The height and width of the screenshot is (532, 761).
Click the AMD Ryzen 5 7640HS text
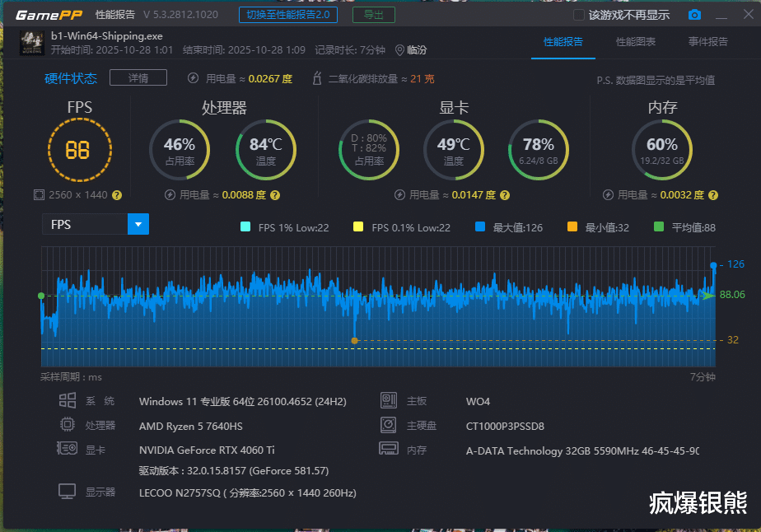click(191, 427)
